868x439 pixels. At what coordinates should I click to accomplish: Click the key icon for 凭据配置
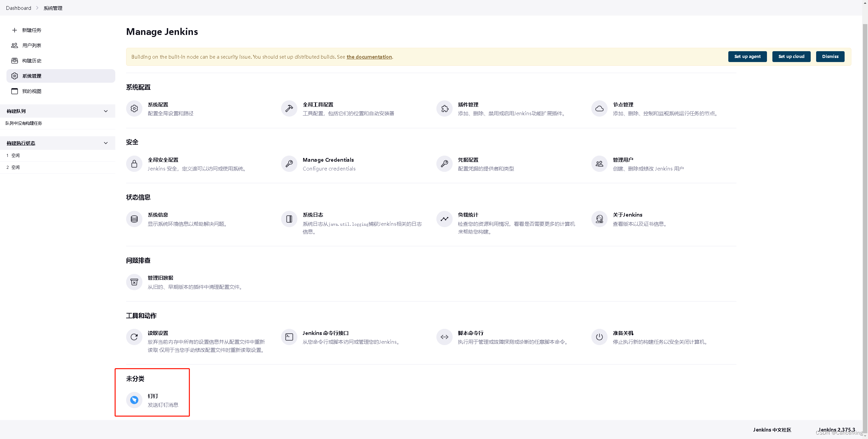445,164
